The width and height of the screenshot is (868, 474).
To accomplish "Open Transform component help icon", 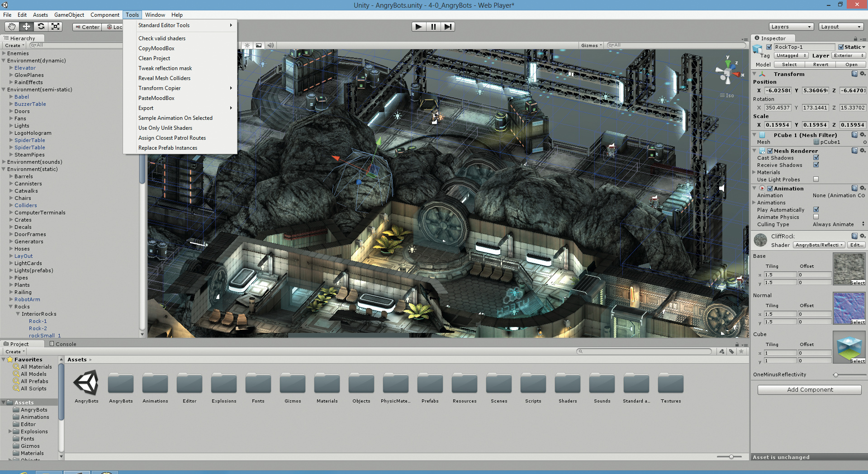I will click(854, 74).
